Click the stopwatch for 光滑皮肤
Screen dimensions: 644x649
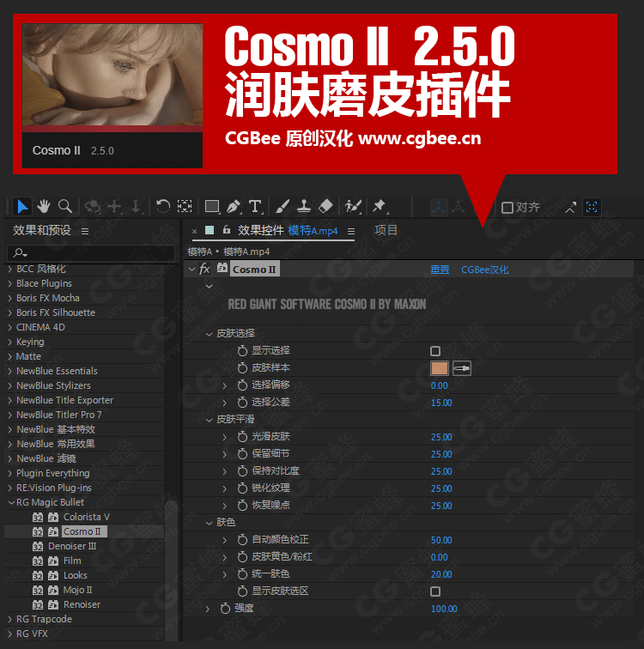pos(242,437)
